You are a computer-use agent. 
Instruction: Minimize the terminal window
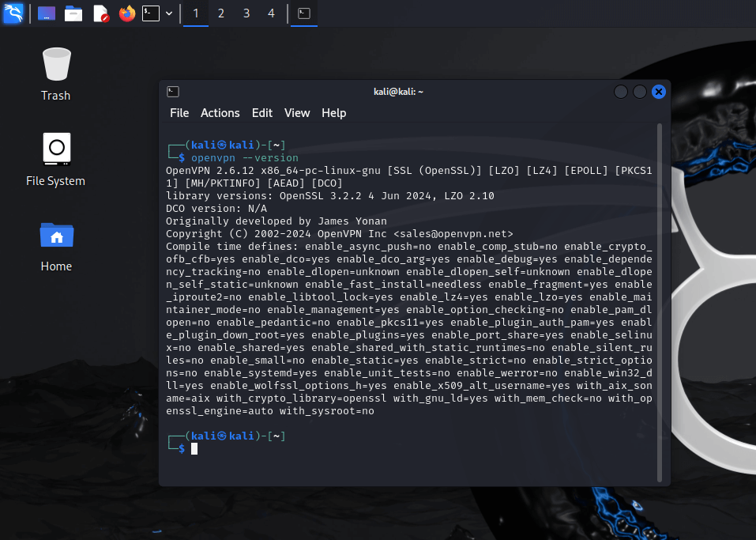click(620, 92)
